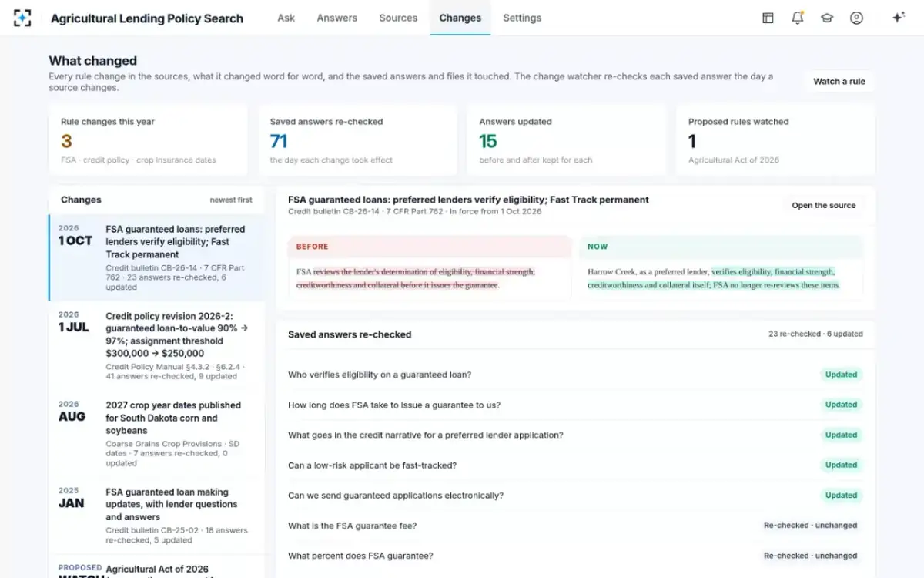Viewport: 924px width, 578px height.
Task: Click Updated badge for the credit narrative question
Action: click(841, 435)
